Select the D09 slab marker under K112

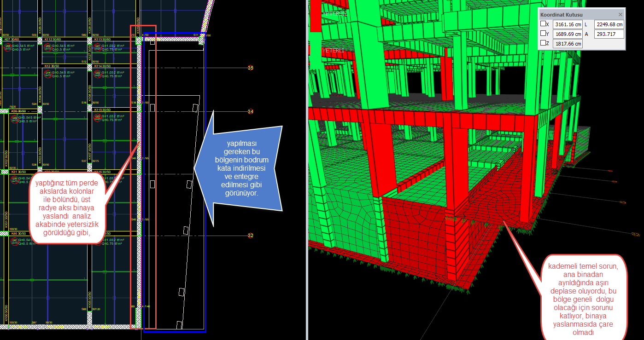click(47, 46)
